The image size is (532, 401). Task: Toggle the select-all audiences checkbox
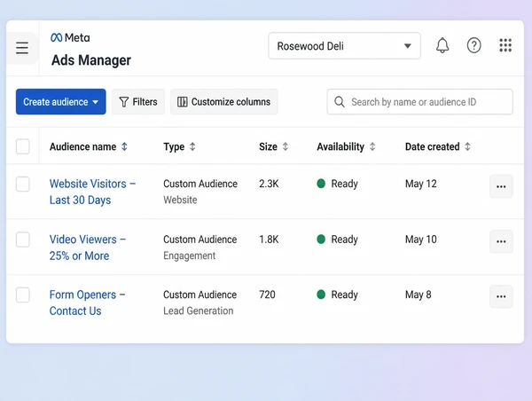pyautogui.click(x=23, y=146)
